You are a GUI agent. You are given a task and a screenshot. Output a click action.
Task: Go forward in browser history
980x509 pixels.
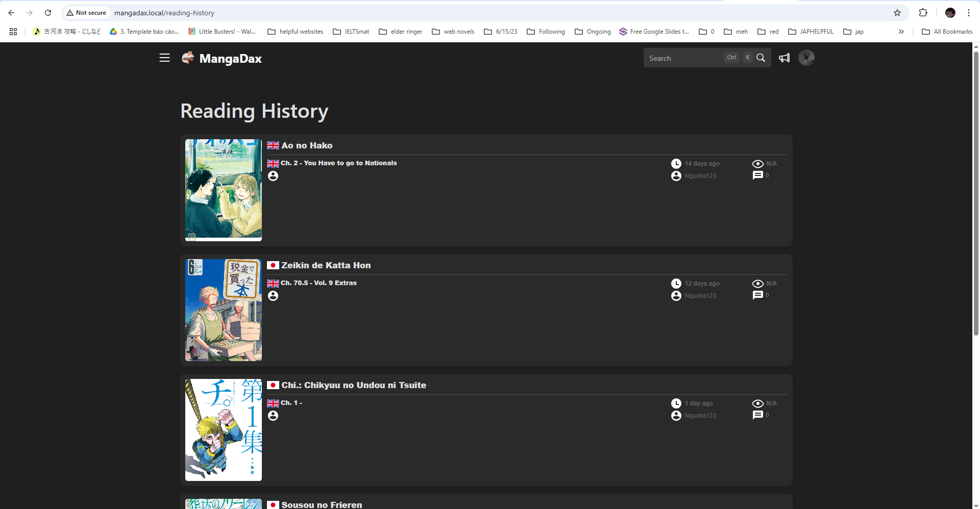point(30,13)
